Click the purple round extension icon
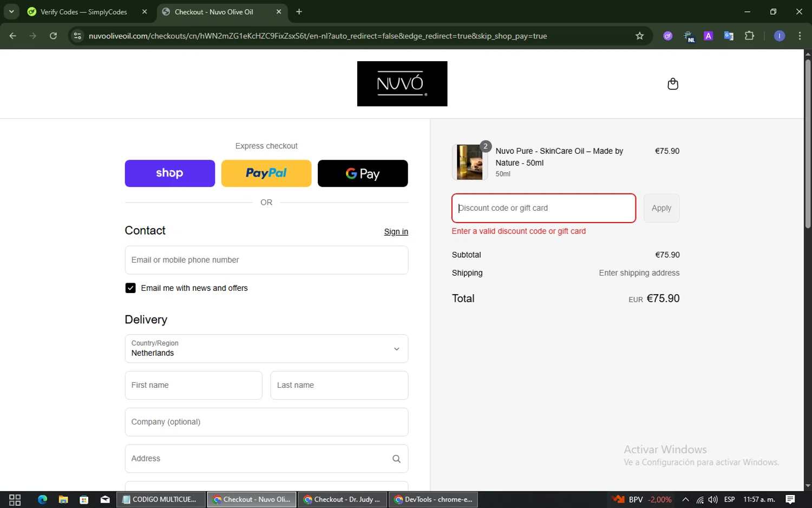The width and height of the screenshot is (812, 508). click(668, 36)
